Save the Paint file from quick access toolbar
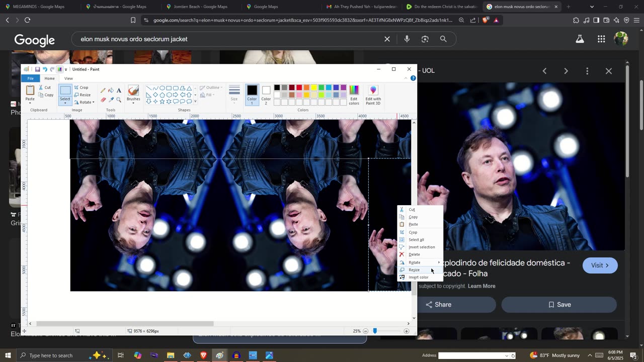Screen dimensions: 644x362 pos(37,69)
